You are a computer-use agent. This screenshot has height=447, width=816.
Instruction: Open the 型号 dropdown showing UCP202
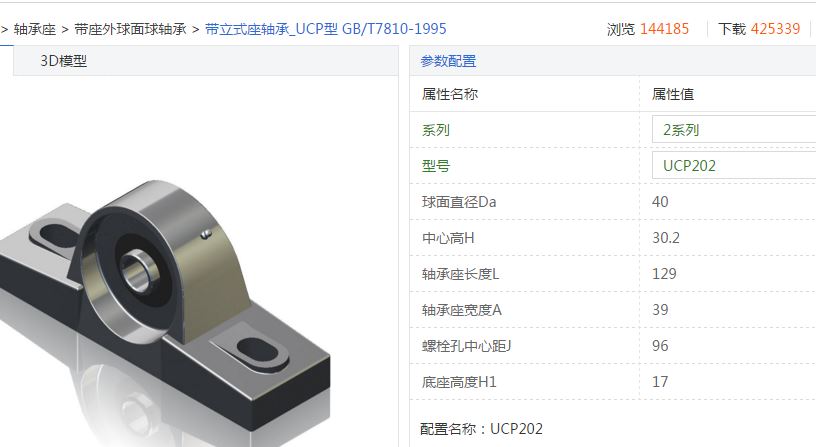734,165
